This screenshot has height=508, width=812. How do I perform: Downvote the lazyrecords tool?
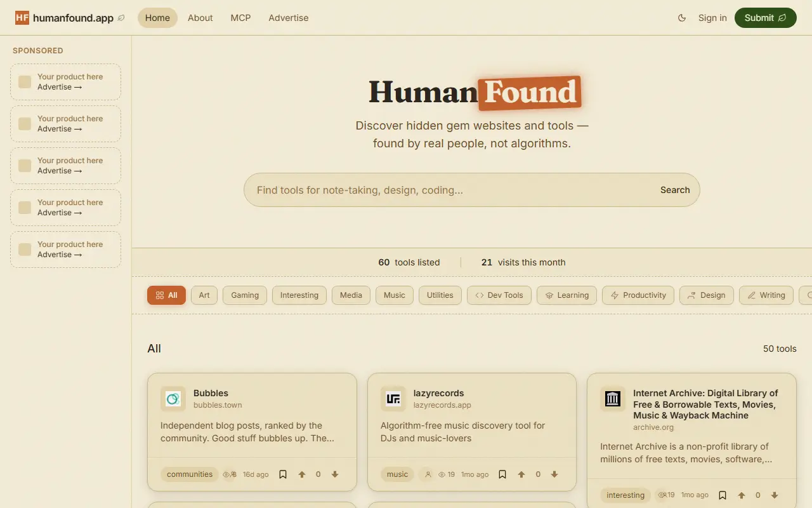[554, 474]
